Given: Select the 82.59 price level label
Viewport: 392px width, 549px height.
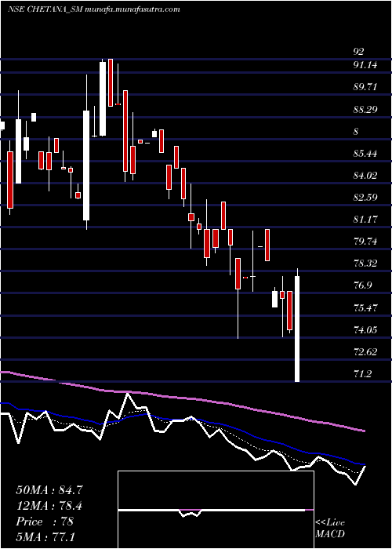Looking at the screenshot, I should (x=365, y=198).
